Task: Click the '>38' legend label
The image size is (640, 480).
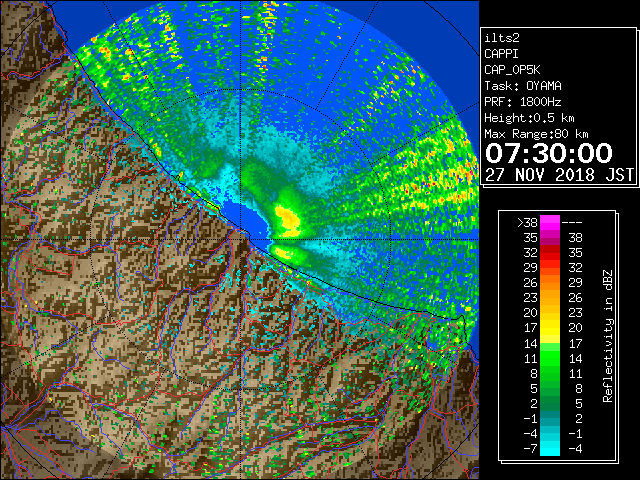Action: click(527, 223)
